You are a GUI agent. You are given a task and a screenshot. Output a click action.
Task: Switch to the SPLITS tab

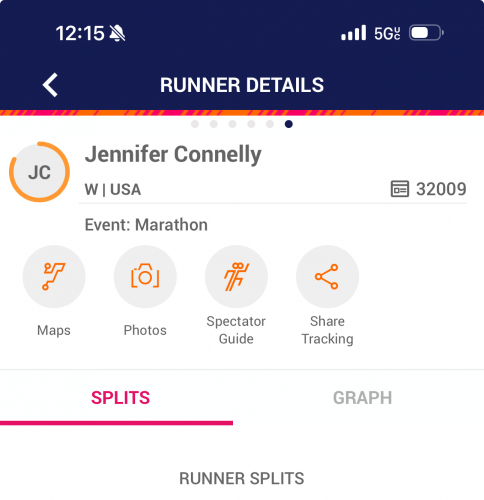click(121, 398)
